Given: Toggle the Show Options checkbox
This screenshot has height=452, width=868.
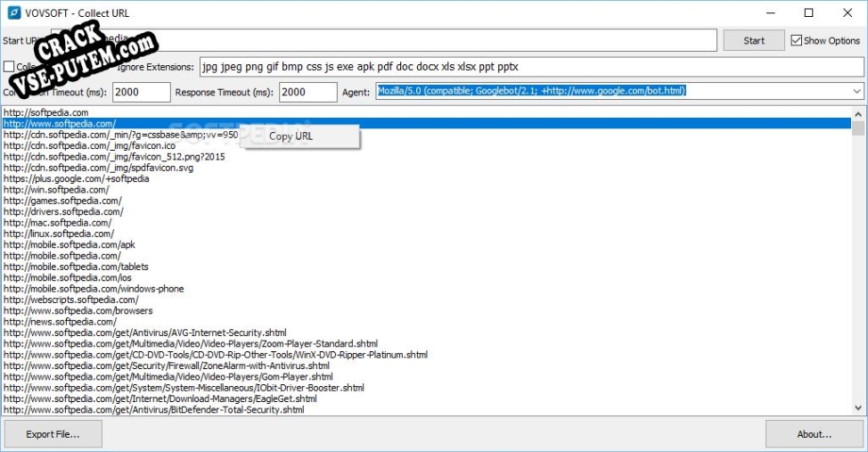Looking at the screenshot, I should click(x=796, y=40).
